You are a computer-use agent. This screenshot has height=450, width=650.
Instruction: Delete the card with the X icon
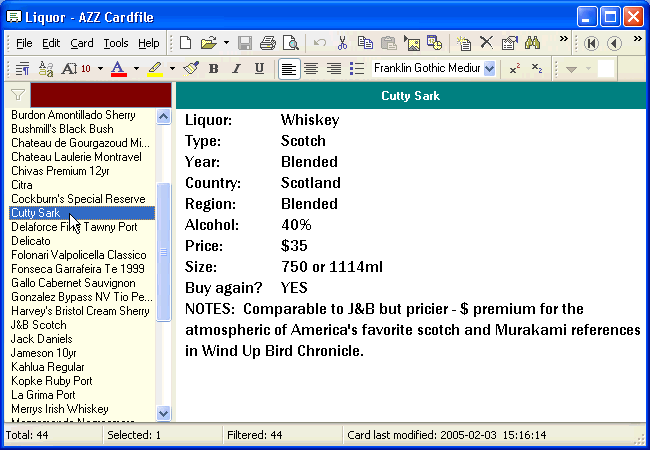[x=486, y=43]
